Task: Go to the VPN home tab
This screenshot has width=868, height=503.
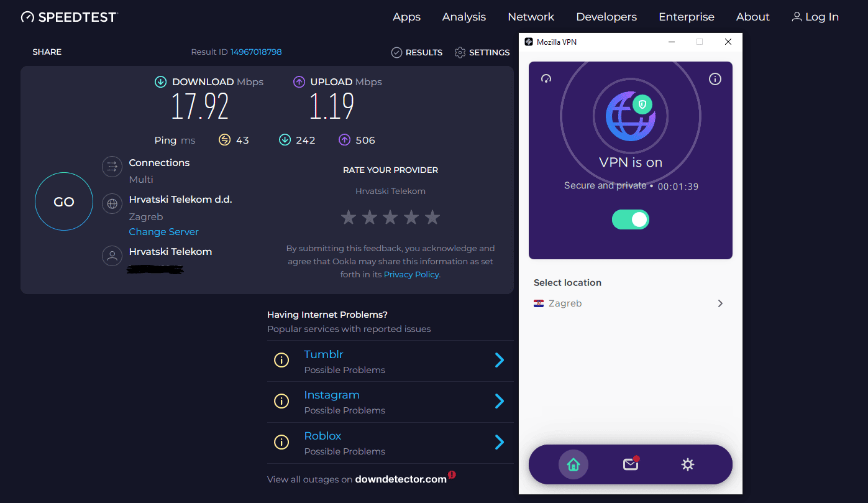Action: coord(573,464)
